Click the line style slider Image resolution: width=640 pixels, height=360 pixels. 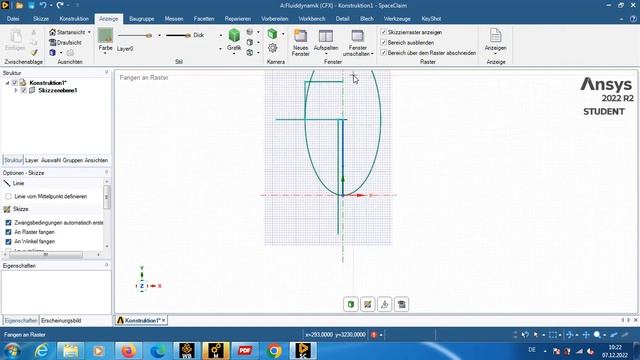pyautogui.click(x=135, y=36)
